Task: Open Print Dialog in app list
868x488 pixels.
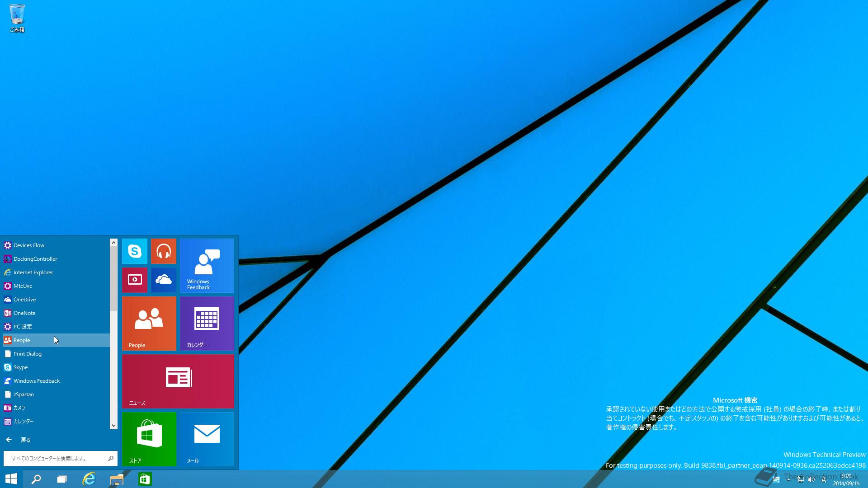Action: pyautogui.click(x=56, y=354)
